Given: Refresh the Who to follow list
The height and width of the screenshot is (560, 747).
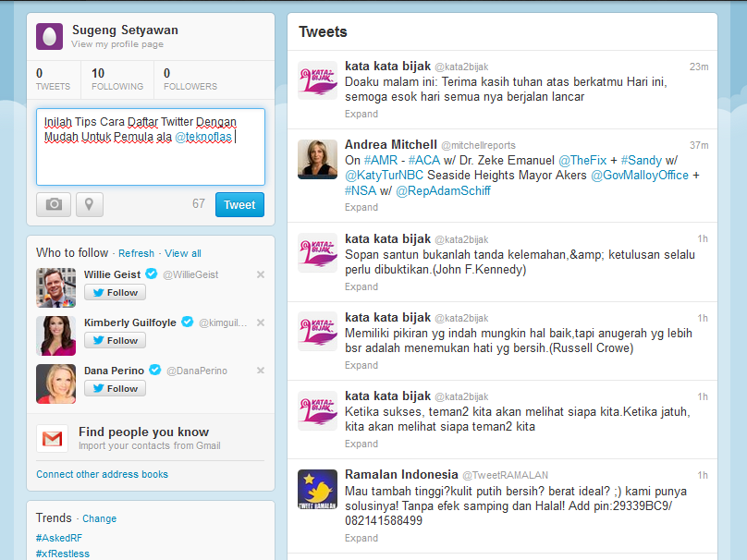Looking at the screenshot, I should [136, 253].
